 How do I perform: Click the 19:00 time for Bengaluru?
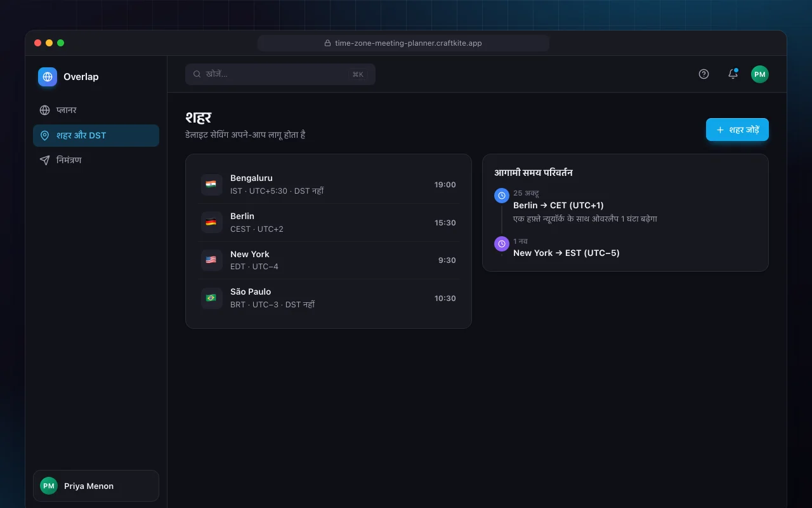pyautogui.click(x=445, y=185)
